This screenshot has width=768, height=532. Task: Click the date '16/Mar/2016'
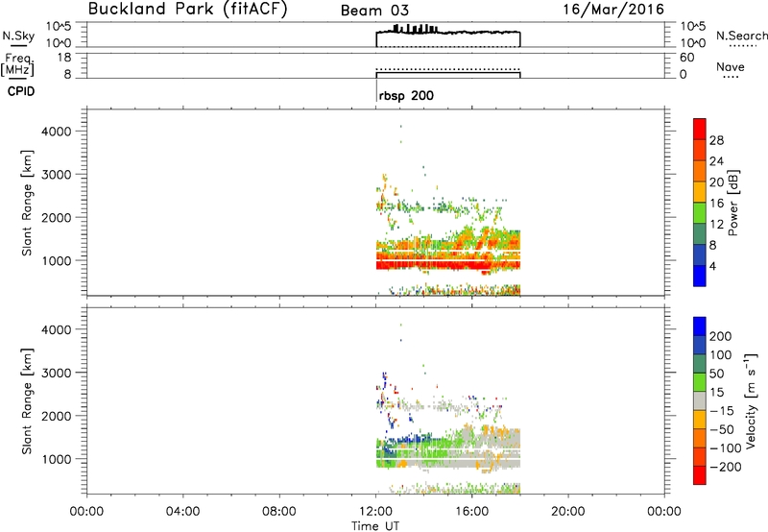(613, 10)
